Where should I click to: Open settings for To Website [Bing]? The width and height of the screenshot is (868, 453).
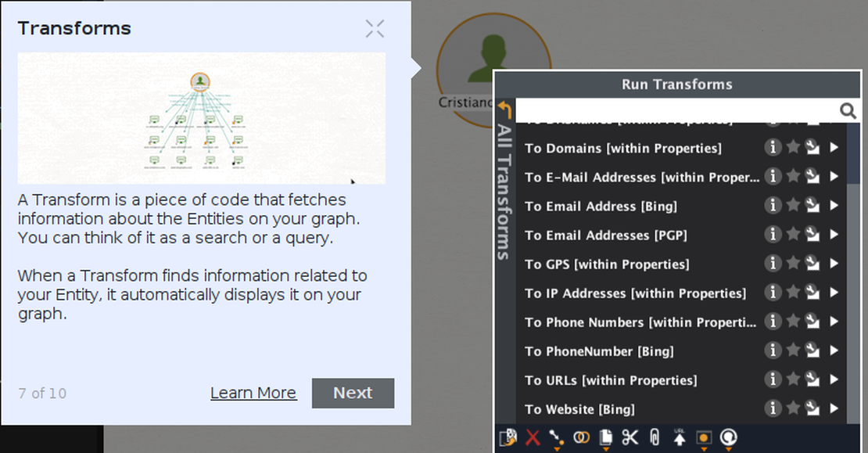813,408
